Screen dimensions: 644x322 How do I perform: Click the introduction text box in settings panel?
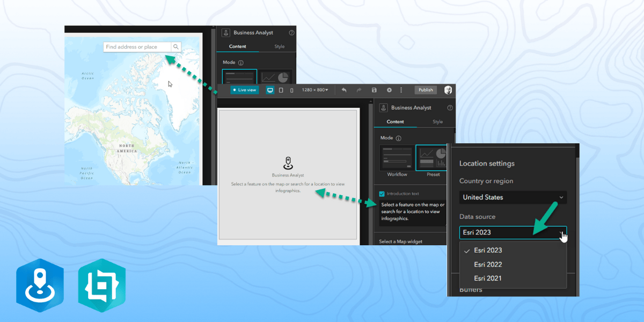412,212
